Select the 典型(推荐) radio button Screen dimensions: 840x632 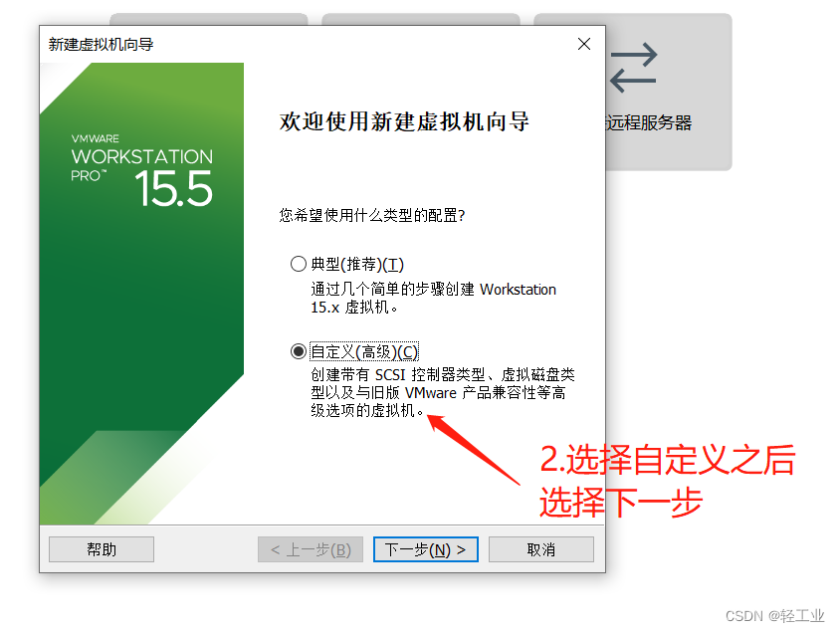click(298, 264)
